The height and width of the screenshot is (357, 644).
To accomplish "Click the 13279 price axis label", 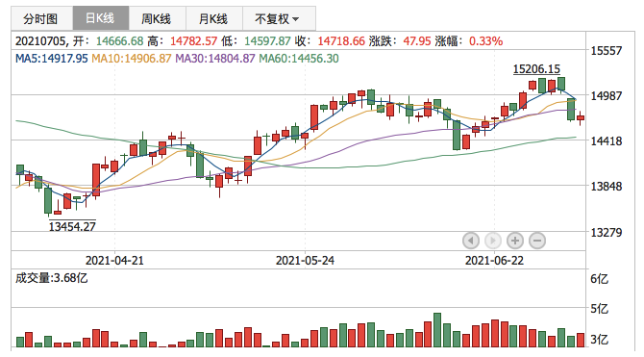I will (x=607, y=232).
